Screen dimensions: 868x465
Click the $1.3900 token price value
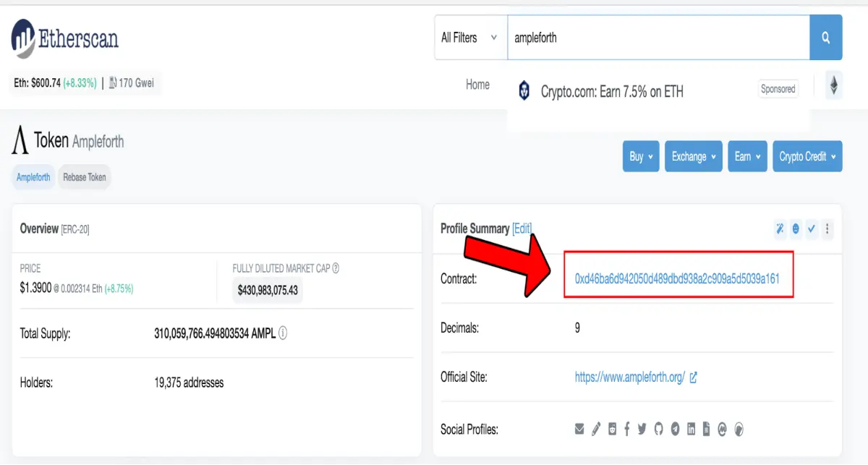pos(36,288)
